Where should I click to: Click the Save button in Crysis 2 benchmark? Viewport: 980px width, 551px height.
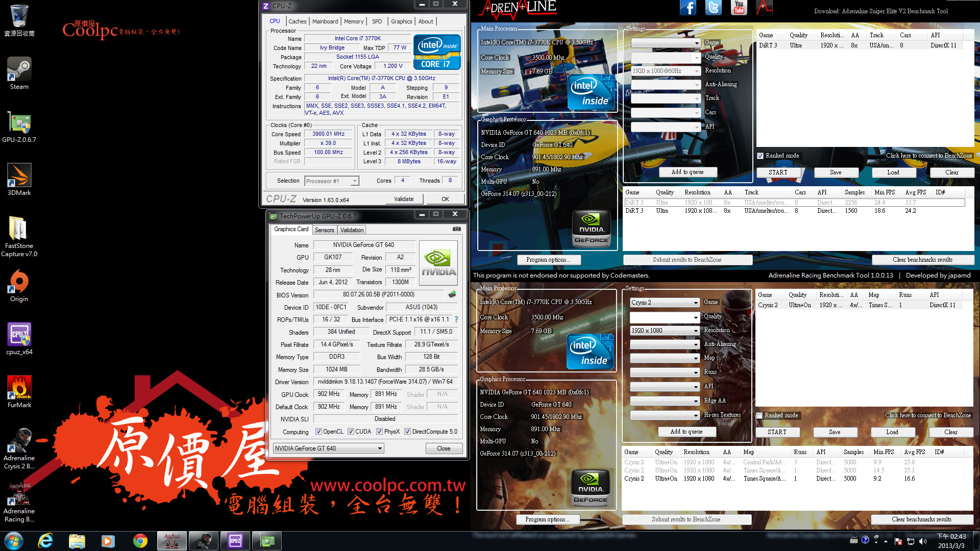(835, 432)
